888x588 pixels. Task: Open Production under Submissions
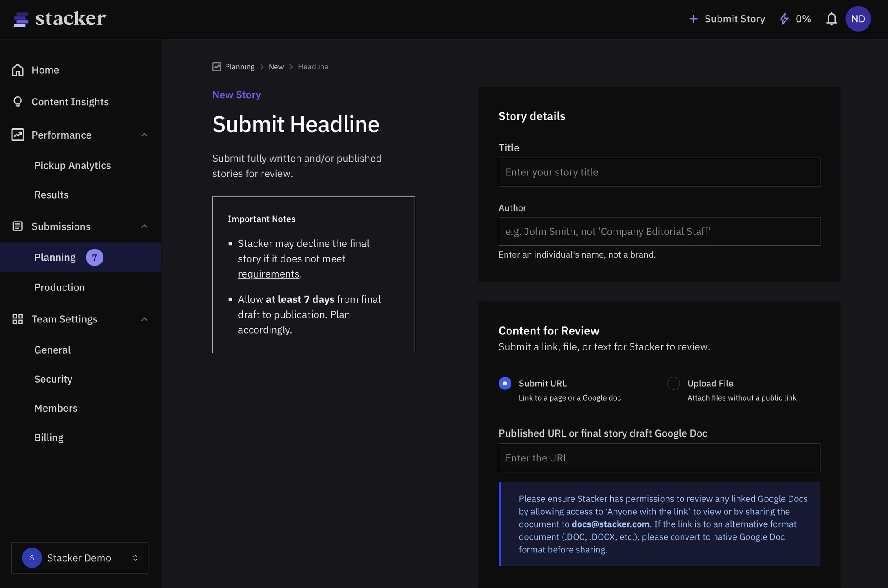pyautogui.click(x=59, y=287)
